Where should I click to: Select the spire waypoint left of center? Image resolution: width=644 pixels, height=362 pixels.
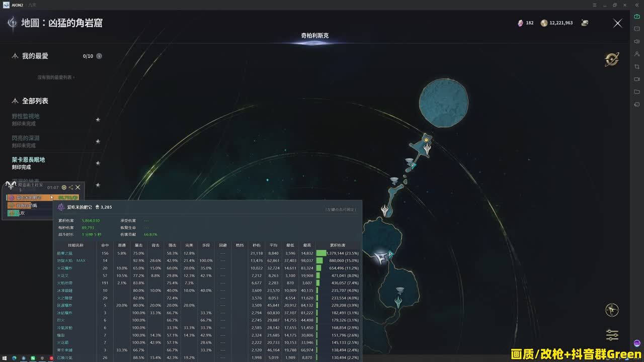(x=385, y=210)
